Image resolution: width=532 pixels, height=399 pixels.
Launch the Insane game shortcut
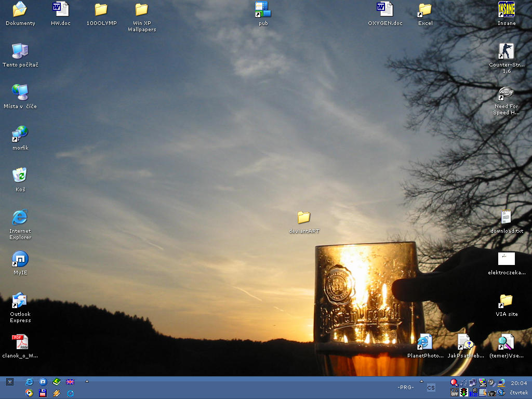click(506, 9)
